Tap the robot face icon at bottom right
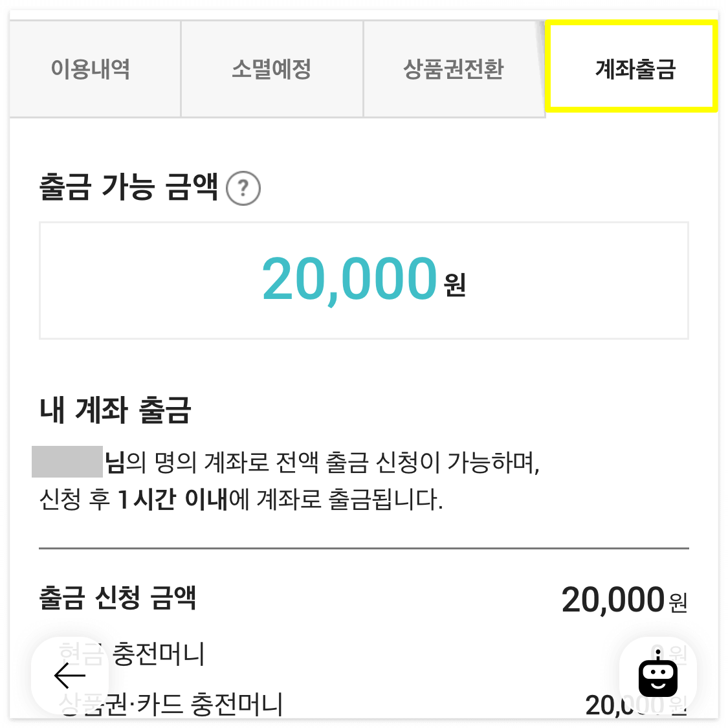728x728 pixels. click(x=657, y=676)
